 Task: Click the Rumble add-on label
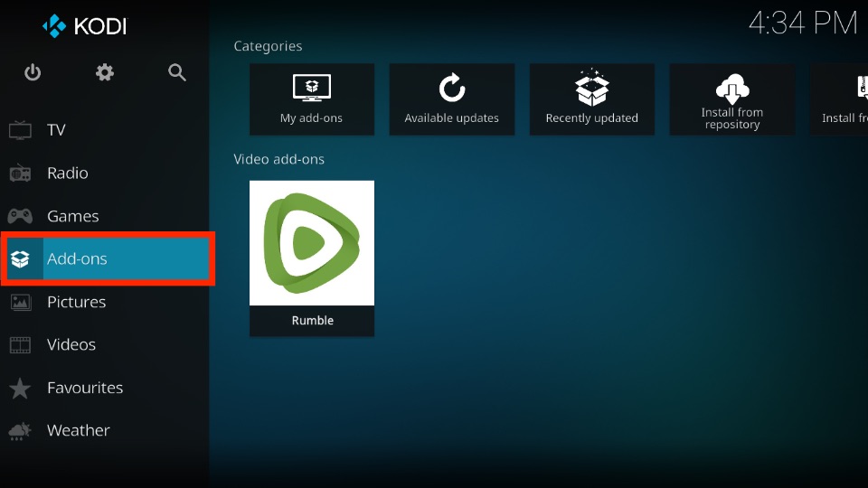(x=313, y=320)
